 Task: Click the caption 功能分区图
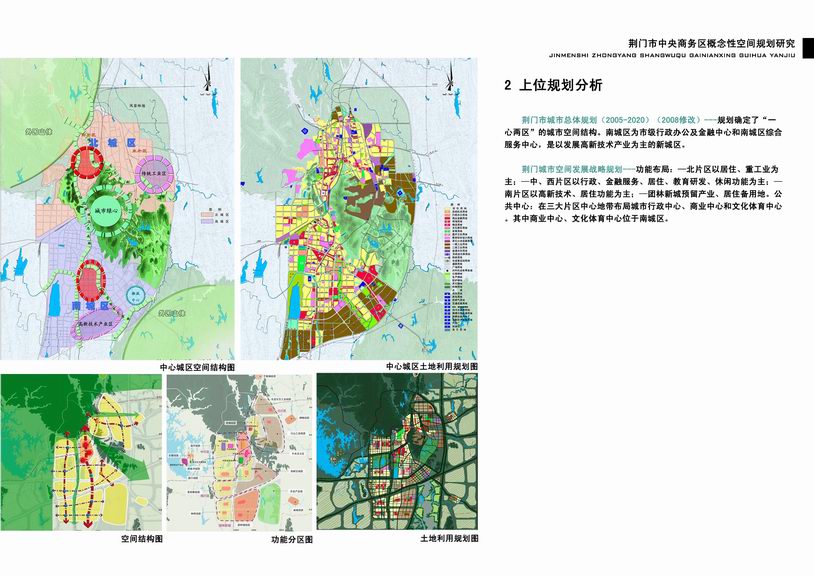pos(292,540)
